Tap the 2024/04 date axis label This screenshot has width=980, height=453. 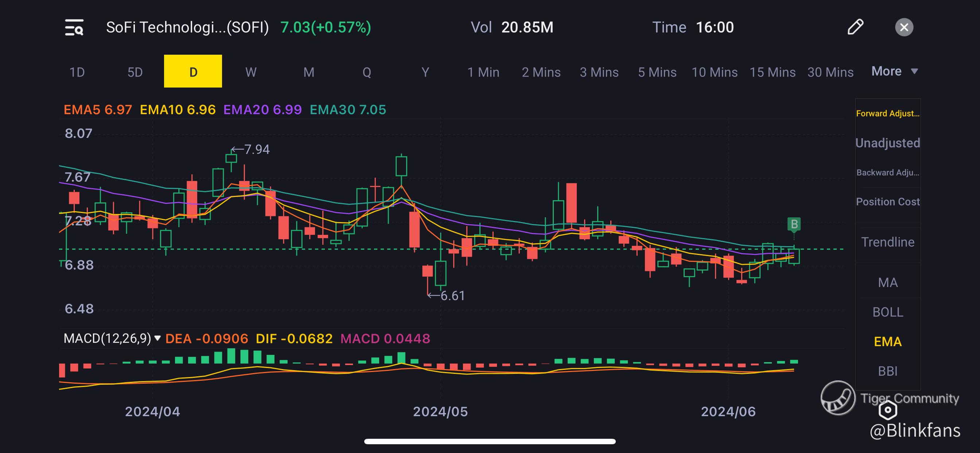coord(152,411)
